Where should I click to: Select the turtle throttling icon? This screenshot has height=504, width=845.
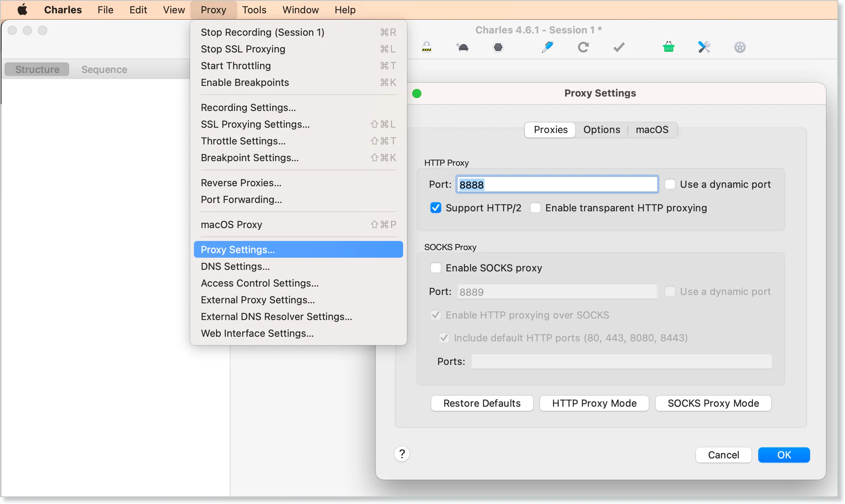tap(462, 47)
